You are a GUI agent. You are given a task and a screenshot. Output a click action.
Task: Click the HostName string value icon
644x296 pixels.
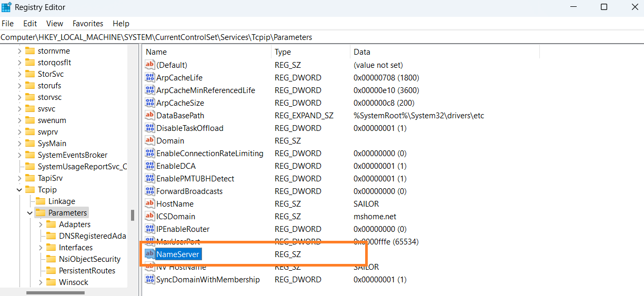click(x=150, y=204)
